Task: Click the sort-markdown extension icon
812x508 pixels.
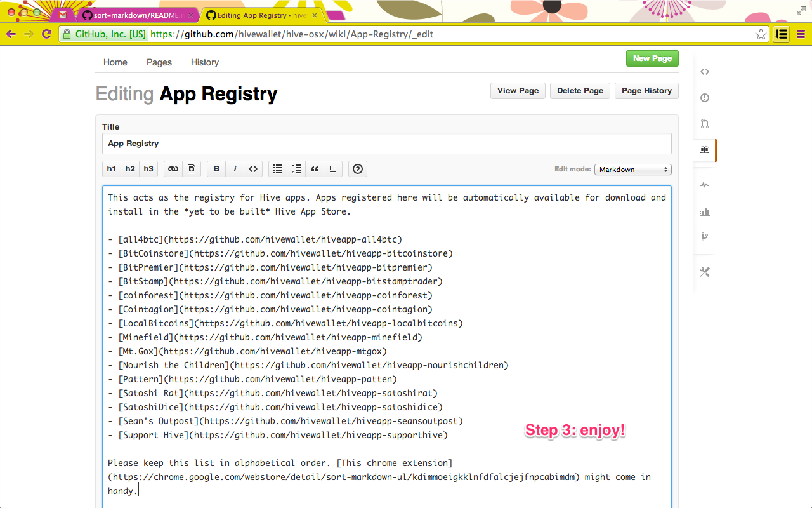Action: 782,34
